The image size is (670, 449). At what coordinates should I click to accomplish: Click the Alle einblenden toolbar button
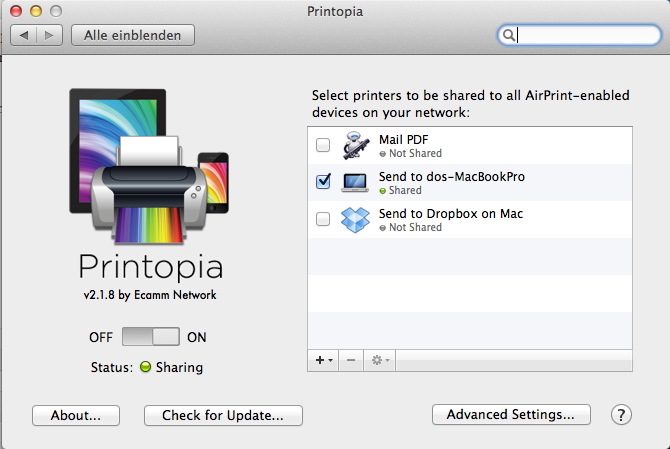[x=133, y=35]
